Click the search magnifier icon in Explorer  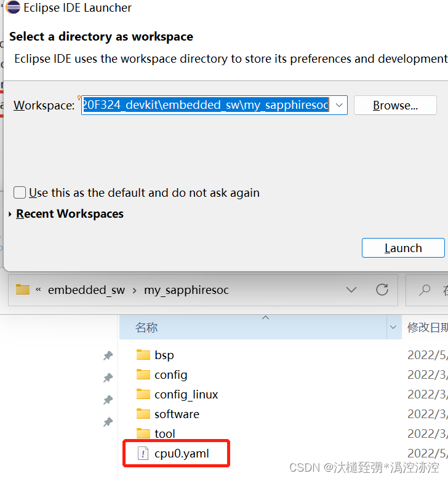coord(425,290)
